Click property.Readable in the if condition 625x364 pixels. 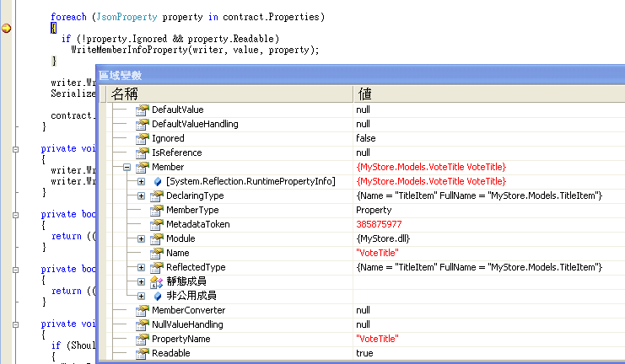pyautogui.click(x=231, y=39)
